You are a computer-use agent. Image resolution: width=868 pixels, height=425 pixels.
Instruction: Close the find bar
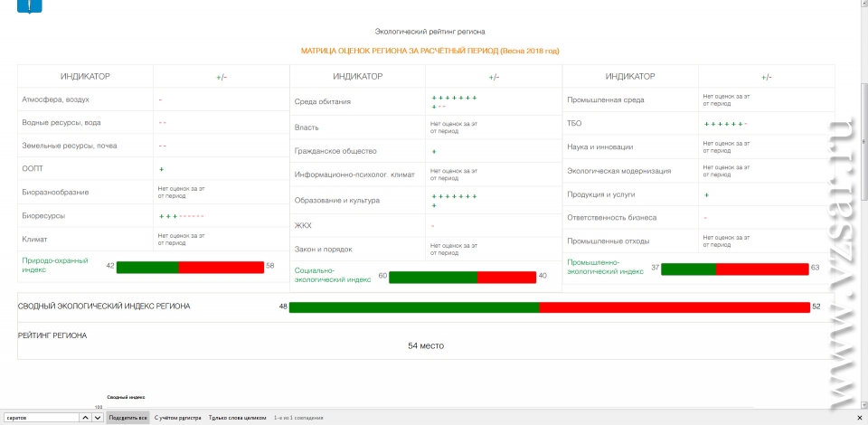click(858, 418)
